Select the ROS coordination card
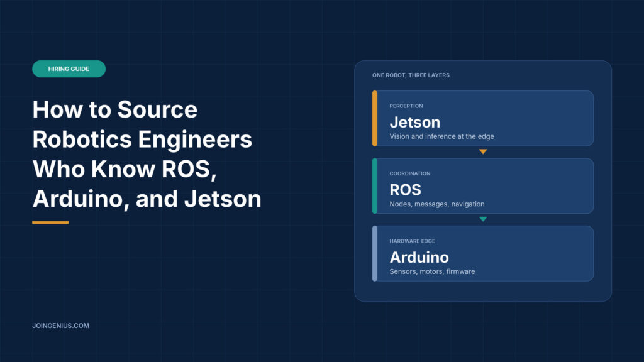The image size is (644, 362). click(483, 186)
